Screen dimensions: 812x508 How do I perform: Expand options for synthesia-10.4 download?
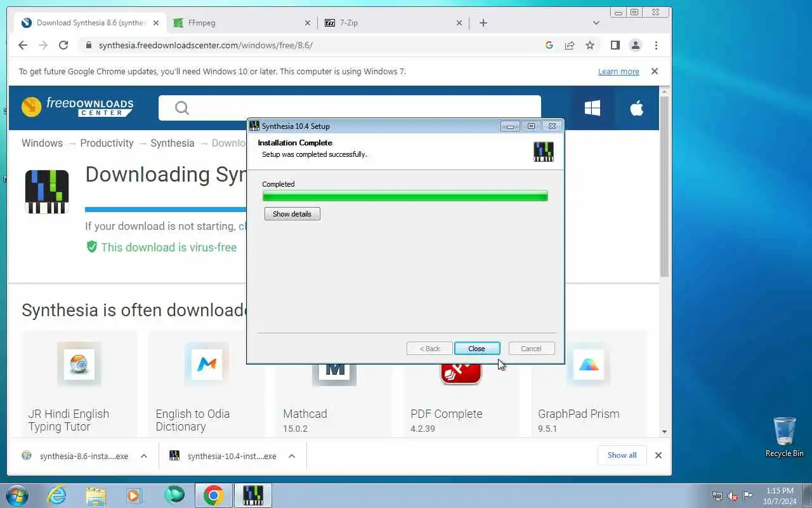[x=292, y=456]
